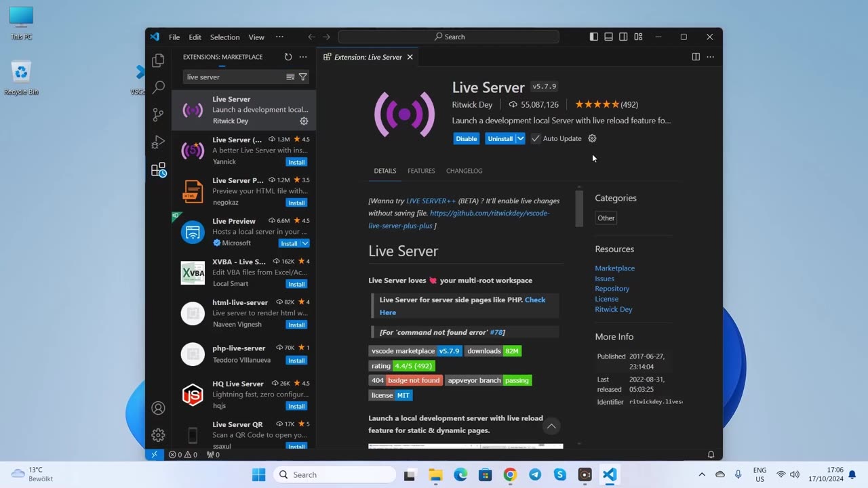Clear extensions search results icon
The height and width of the screenshot is (488, 868).
[x=290, y=77]
